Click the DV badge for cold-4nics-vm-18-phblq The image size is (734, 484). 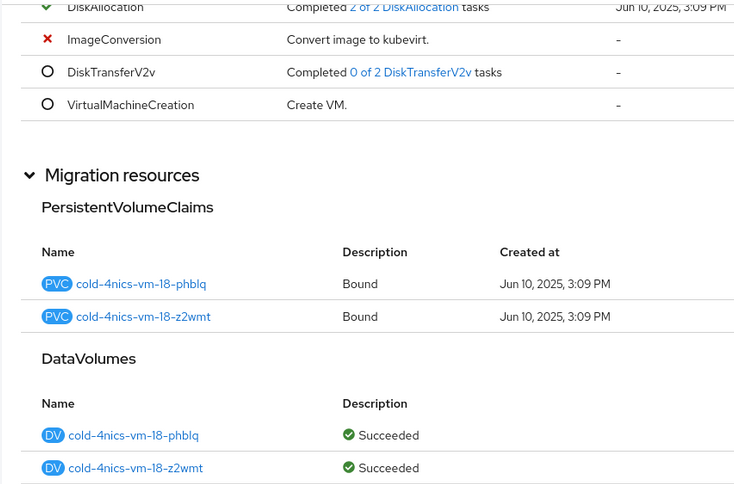(x=53, y=436)
